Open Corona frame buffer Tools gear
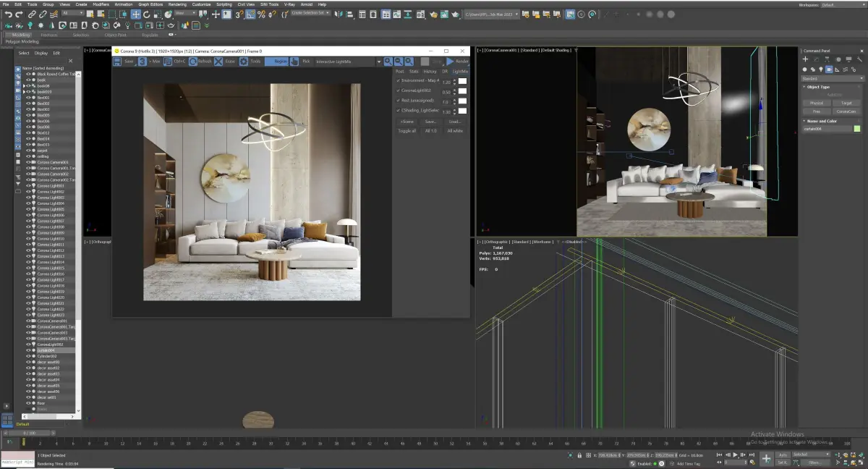The height and width of the screenshot is (469, 868). pyautogui.click(x=243, y=62)
